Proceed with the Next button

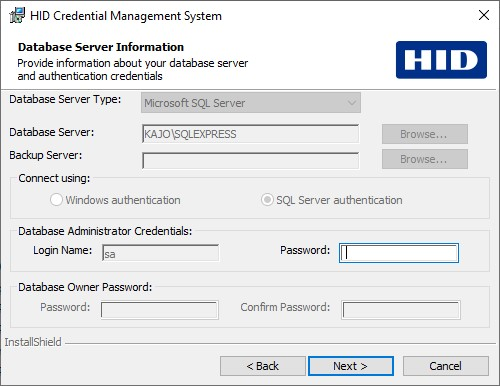coord(351,366)
